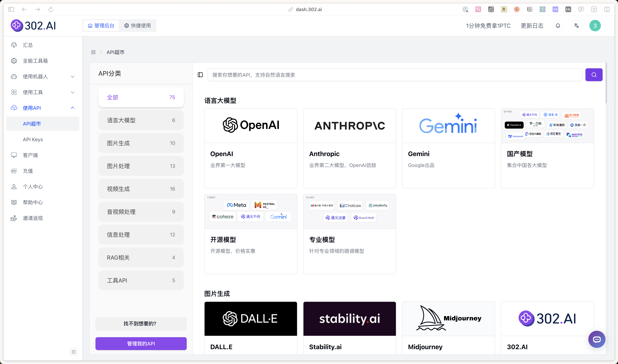This screenshot has width=618, height=364.
Task: Click the 管理我的API button
Action: click(x=141, y=344)
